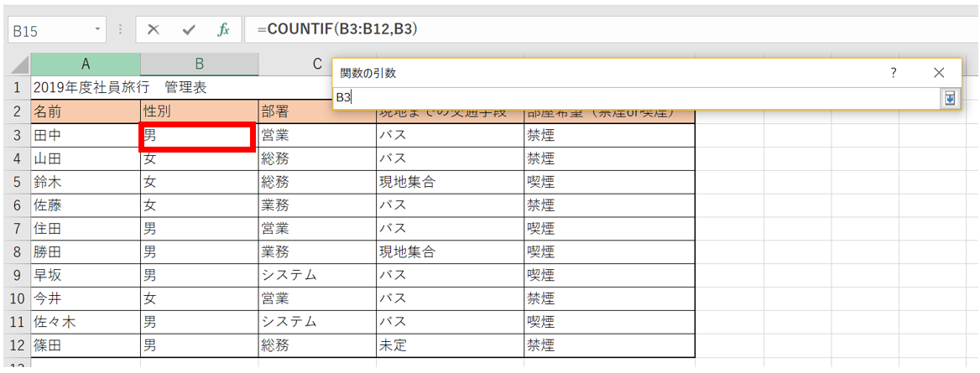The height and width of the screenshot is (373, 980).
Task: Close the 関数の引数 dialog
Action: [x=938, y=72]
